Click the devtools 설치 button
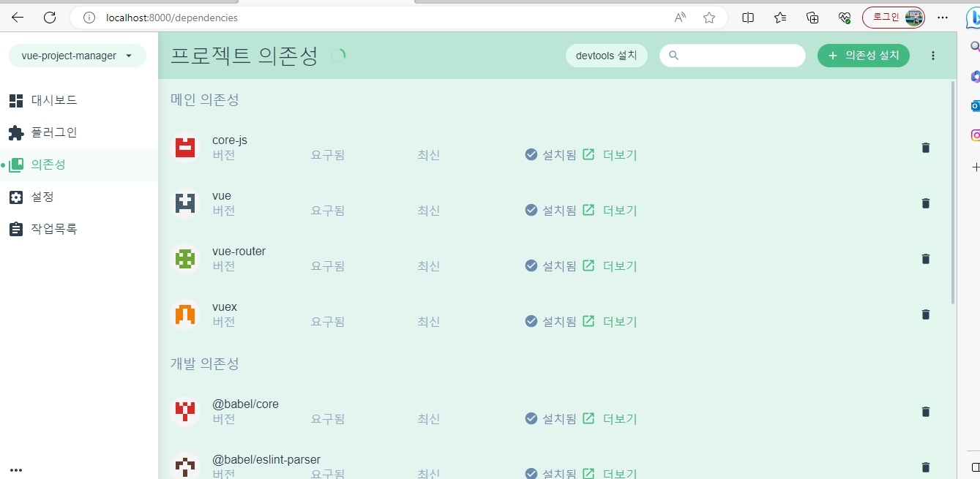The height and width of the screenshot is (479, 980). coord(607,56)
